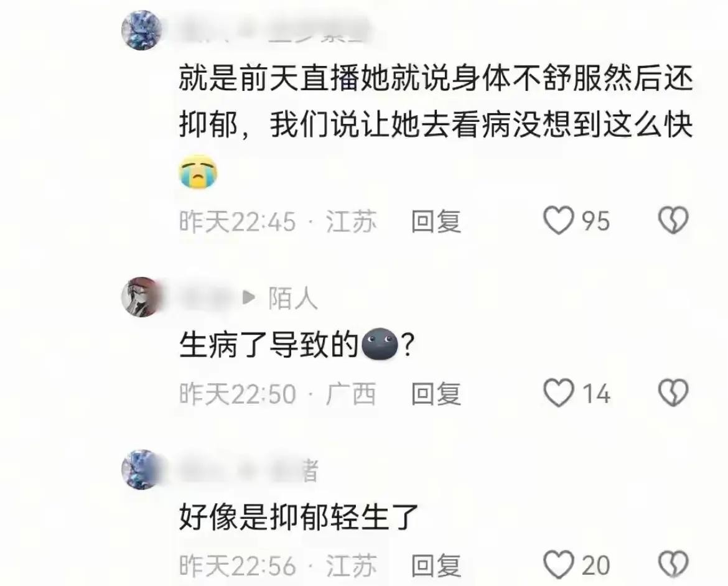Screen dimensions: 728x586
Task: Dislike the 22:45 Jiangsu comment via broken heart
Action: point(673,220)
